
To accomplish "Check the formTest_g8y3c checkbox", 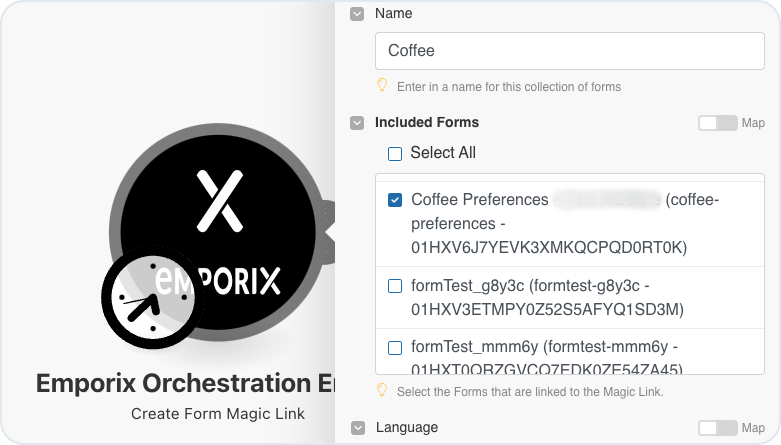I will pyautogui.click(x=395, y=286).
